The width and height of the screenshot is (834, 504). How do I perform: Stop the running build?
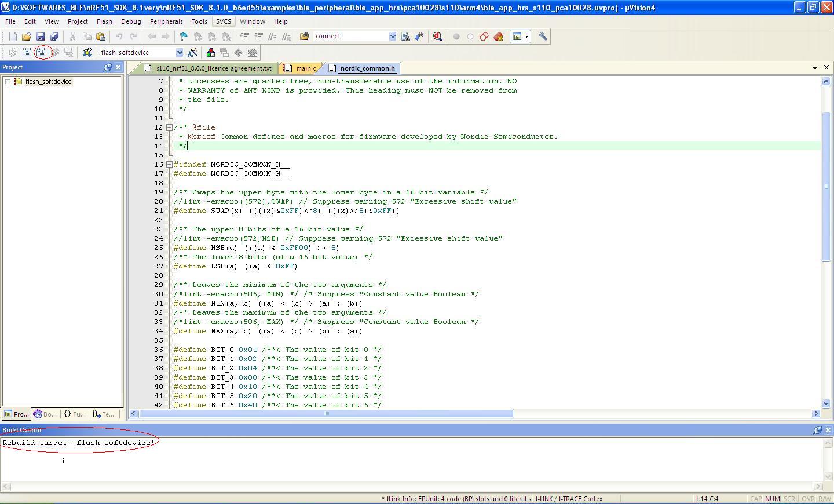pyautogui.click(x=68, y=53)
